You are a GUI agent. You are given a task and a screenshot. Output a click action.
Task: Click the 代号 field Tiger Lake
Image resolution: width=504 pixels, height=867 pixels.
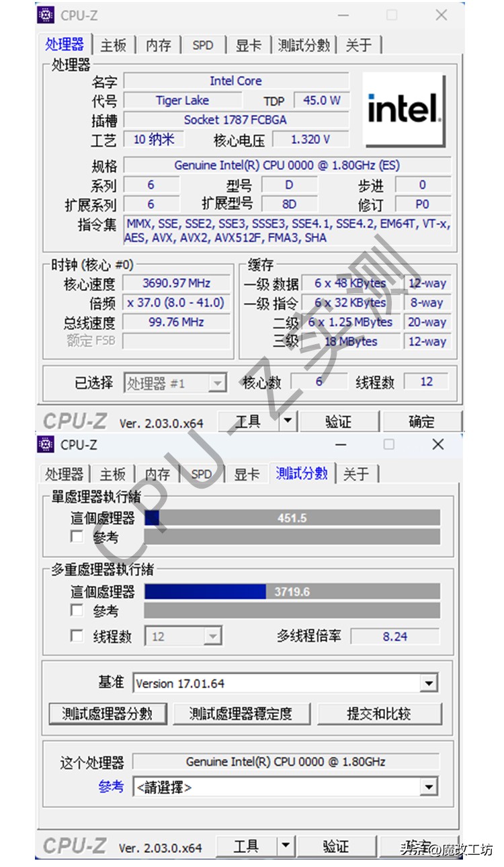[x=183, y=101]
